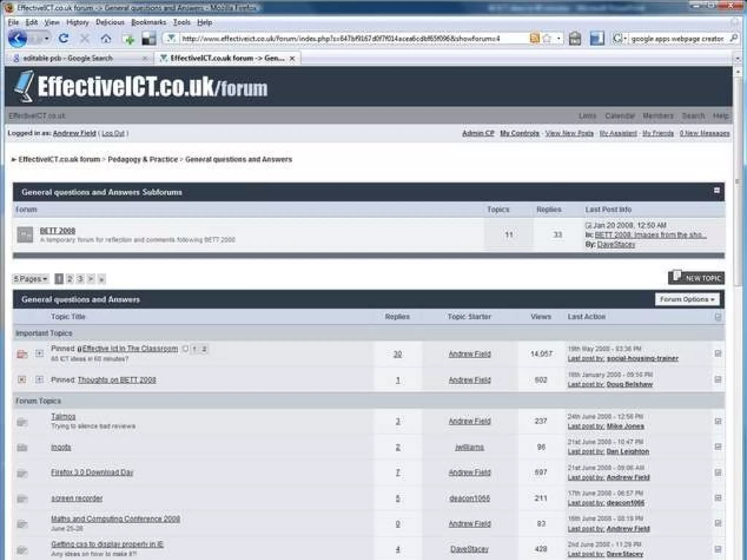Open the Forum Options dropdown
The height and width of the screenshot is (560, 747).
point(687,299)
